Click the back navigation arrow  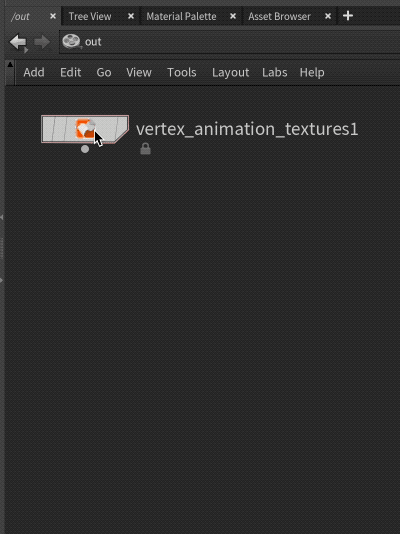pyautogui.click(x=18, y=42)
